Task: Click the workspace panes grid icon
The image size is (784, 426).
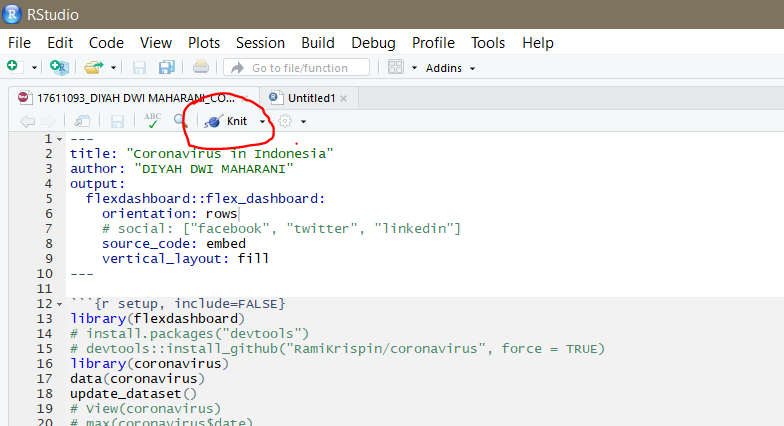Action: point(396,67)
